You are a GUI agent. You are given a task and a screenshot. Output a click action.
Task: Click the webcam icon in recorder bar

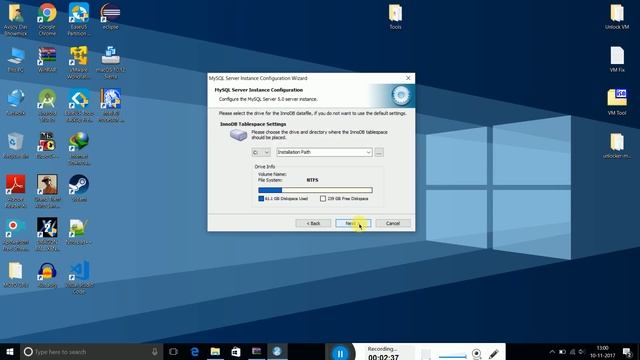pyautogui.click(x=476, y=353)
